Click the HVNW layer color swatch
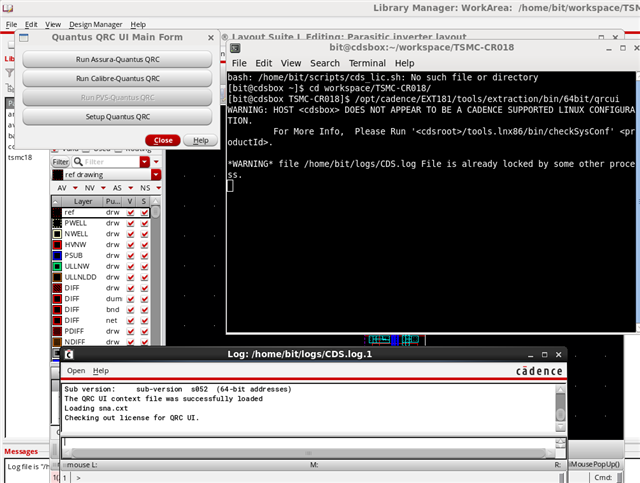 pos(57,245)
